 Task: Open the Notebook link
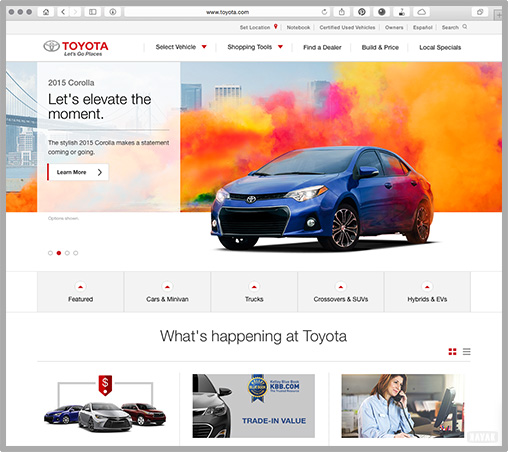click(298, 27)
